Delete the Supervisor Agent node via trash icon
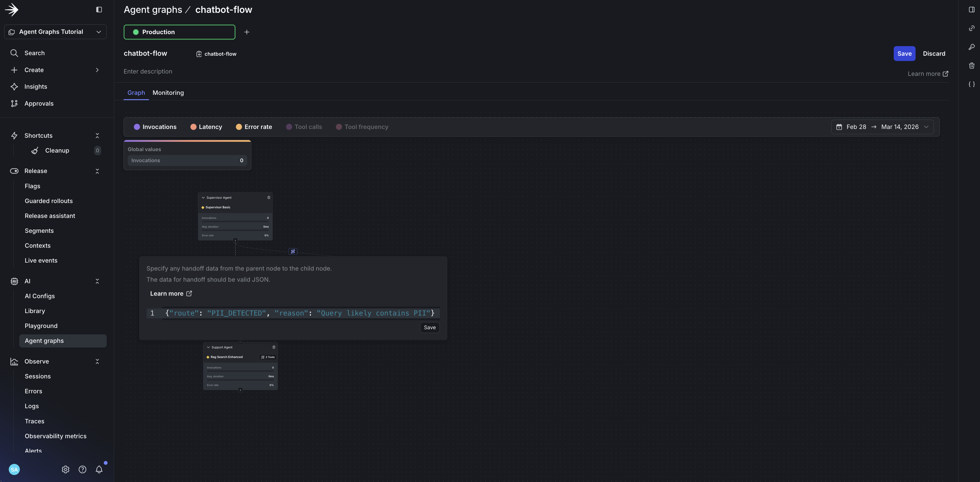 click(x=268, y=198)
